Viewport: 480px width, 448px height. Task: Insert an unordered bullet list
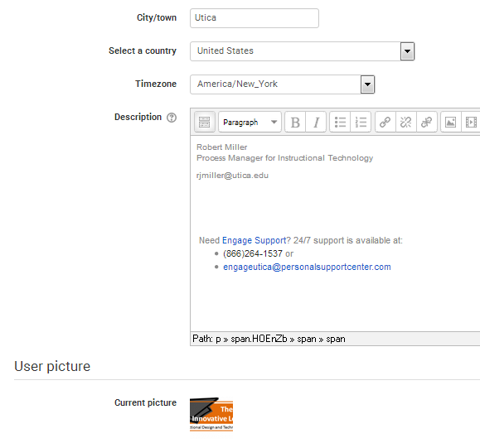pyautogui.click(x=340, y=122)
